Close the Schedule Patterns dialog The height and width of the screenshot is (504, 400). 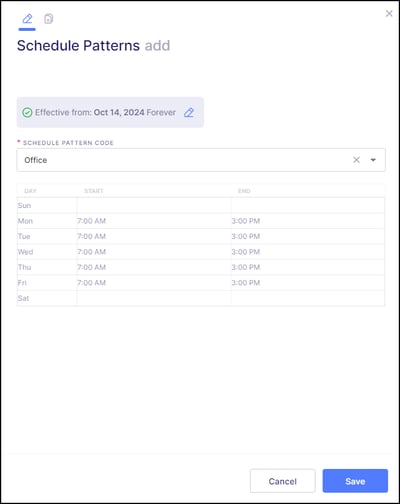point(389,13)
